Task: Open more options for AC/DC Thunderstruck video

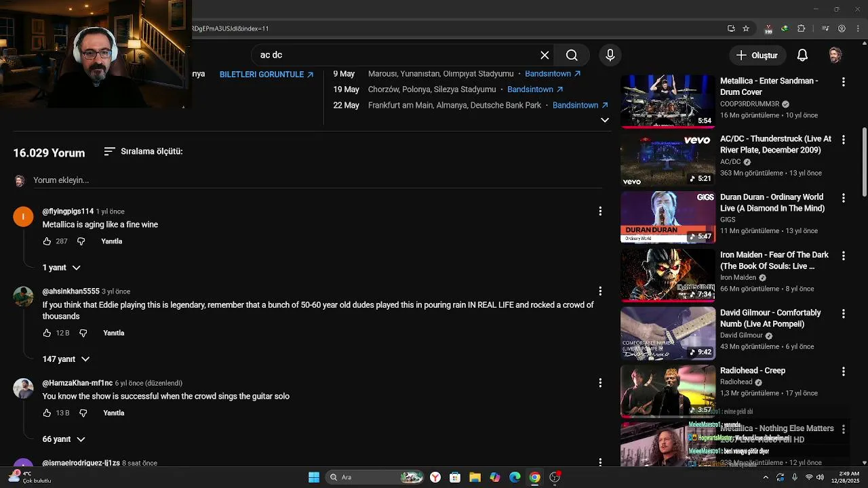Action: (844, 140)
